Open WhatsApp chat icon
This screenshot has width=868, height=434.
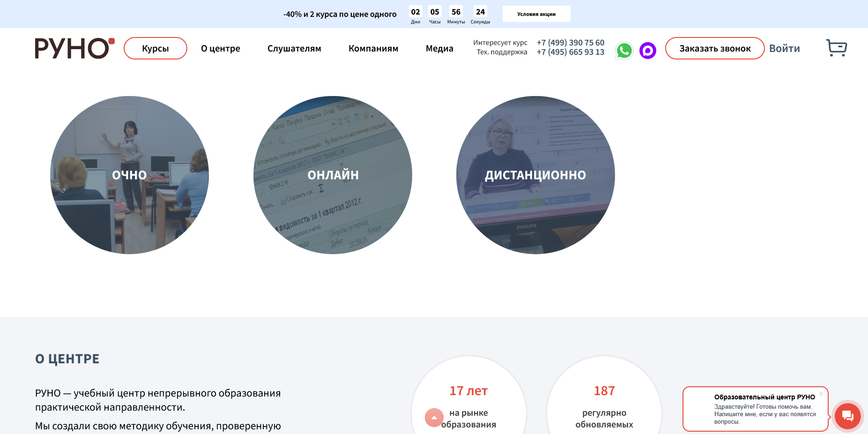(x=624, y=50)
